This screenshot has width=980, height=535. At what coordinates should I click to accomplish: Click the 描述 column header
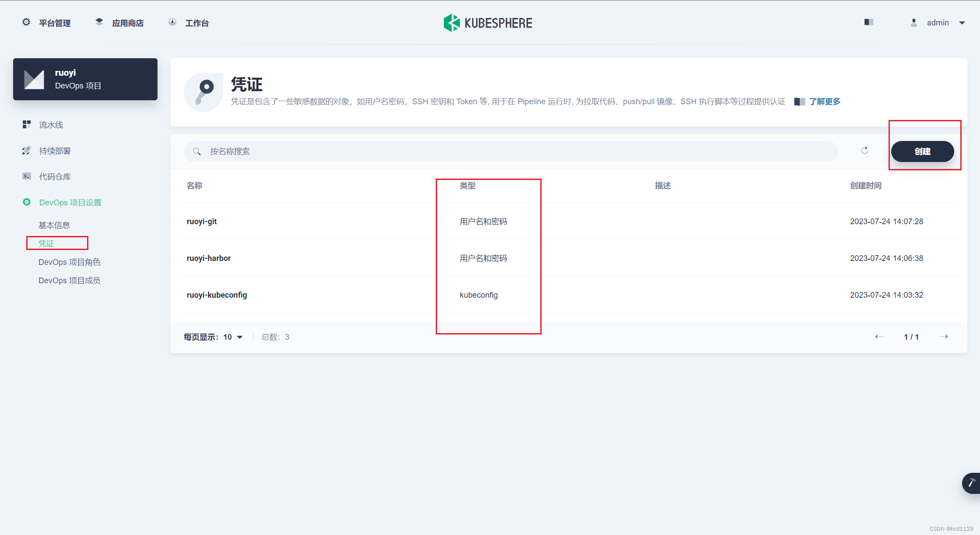point(662,186)
